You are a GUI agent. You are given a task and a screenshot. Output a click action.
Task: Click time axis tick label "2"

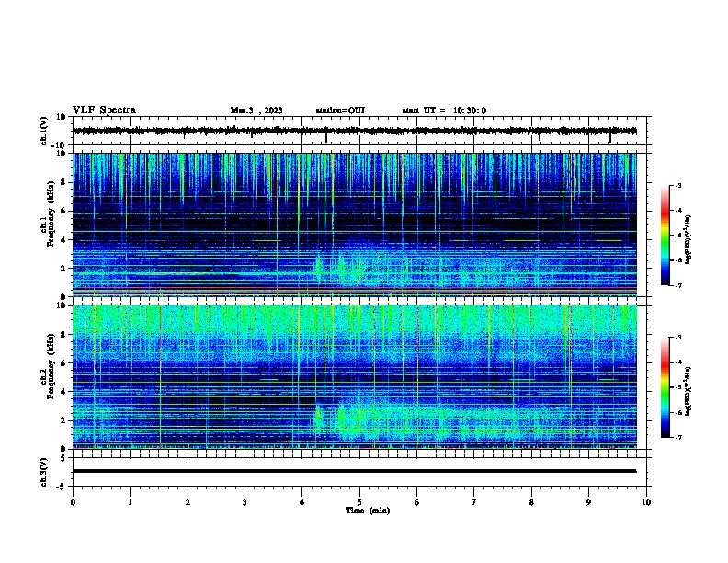click(188, 502)
